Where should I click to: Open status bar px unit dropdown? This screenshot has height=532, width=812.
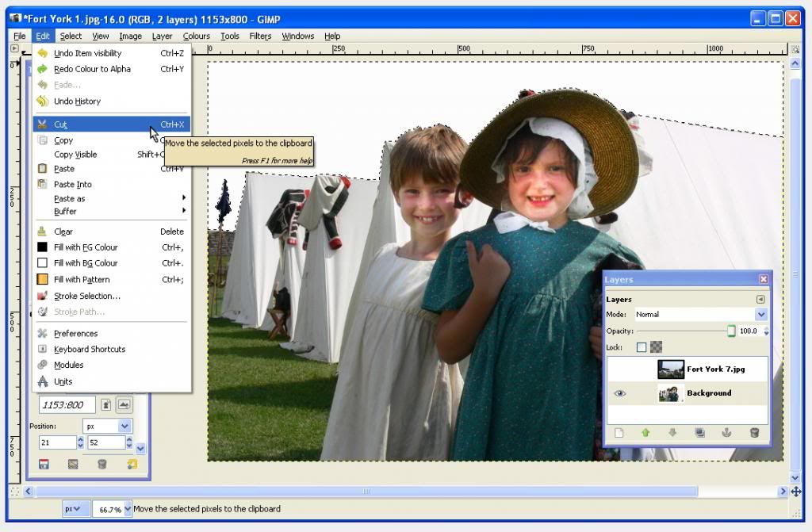[x=76, y=509]
